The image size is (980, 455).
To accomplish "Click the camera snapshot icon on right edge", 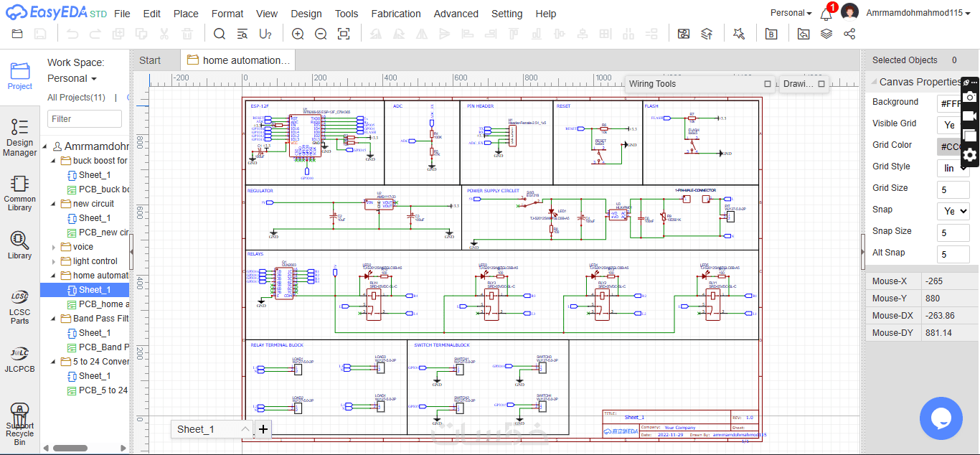I will point(970,97).
